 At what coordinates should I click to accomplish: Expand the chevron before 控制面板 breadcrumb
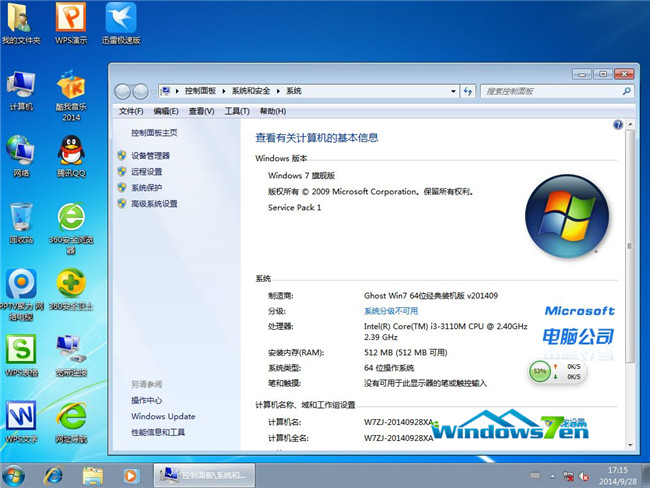(x=177, y=91)
